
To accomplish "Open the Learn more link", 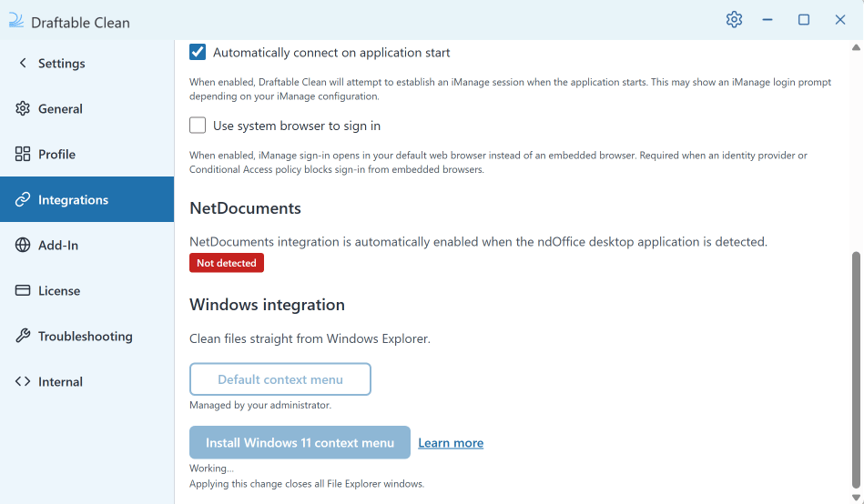I will (x=451, y=443).
